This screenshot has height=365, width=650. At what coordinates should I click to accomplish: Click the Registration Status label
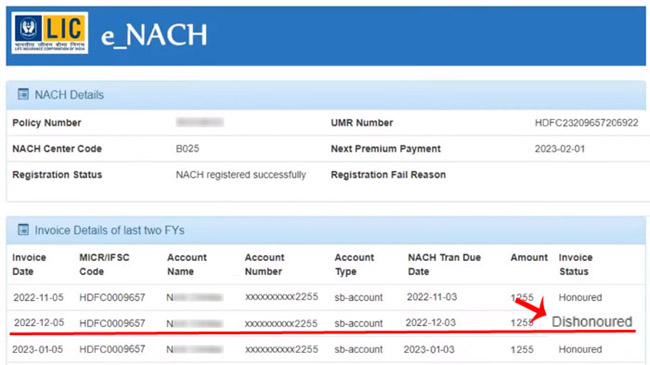(x=57, y=175)
